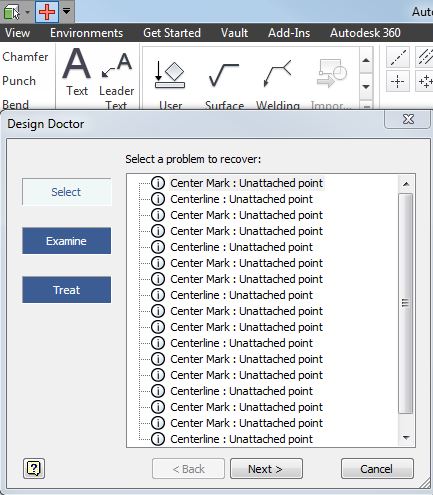Open the View ribbon tab
Screen dimensions: 433x495
[x=17, y=33]
